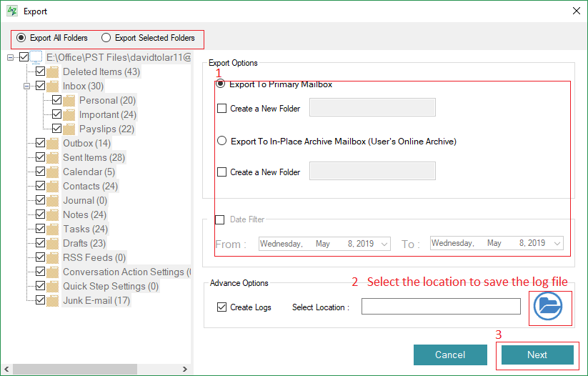Click the Cancel button
This screenshot has width=588, height=376.
(x=450, y=355)
